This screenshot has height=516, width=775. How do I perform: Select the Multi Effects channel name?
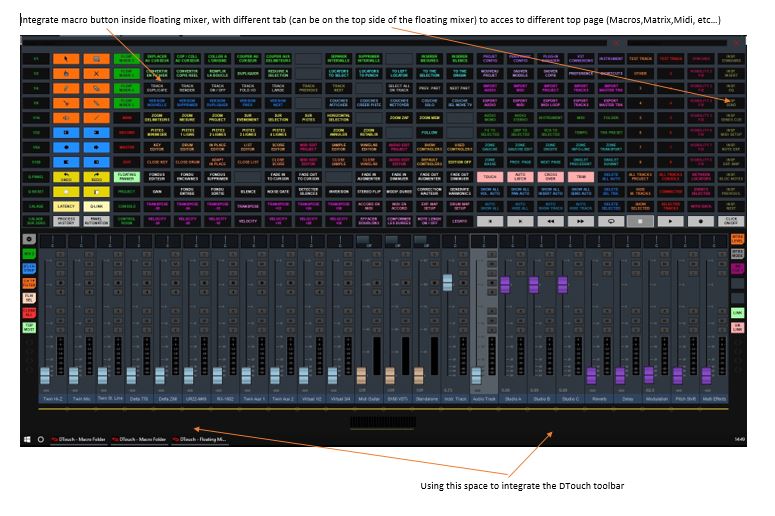click(714, 399)
